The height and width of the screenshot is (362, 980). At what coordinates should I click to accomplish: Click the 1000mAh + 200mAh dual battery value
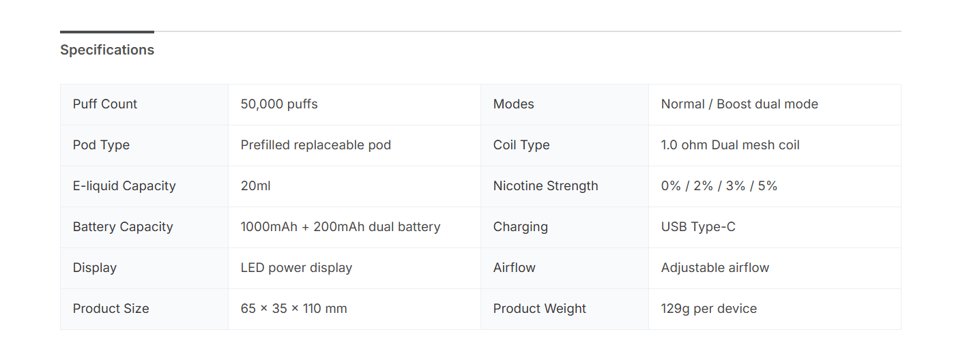(341, 227)
